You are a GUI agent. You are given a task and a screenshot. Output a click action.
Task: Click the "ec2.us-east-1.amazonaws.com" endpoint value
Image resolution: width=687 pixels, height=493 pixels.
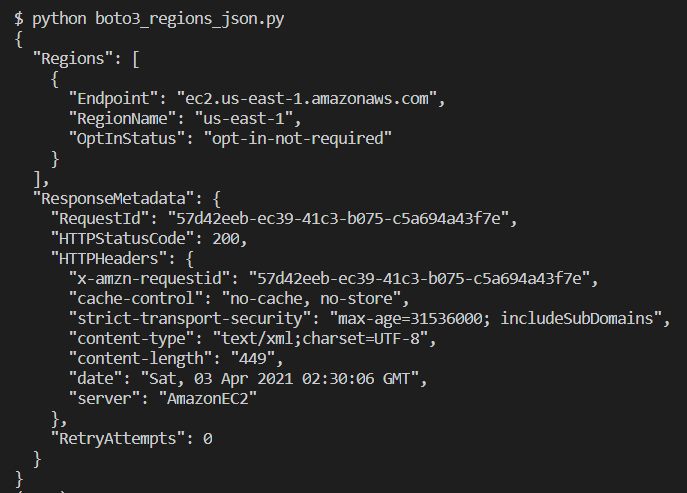pos(308,98)
